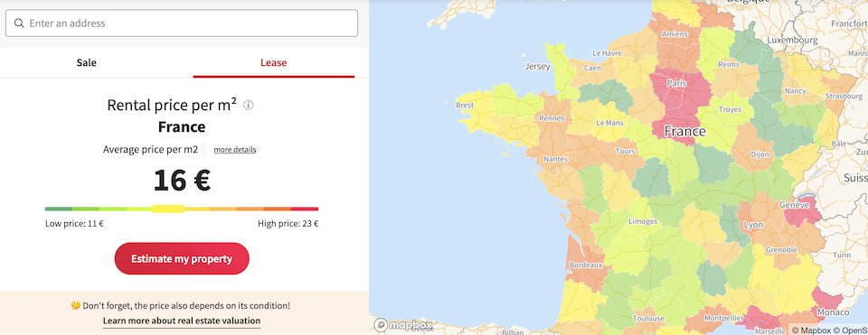The width and height of the screenshot is (868, 335).
Task: Click the yellow marker on price scale
Action: (x=168, y=209)
